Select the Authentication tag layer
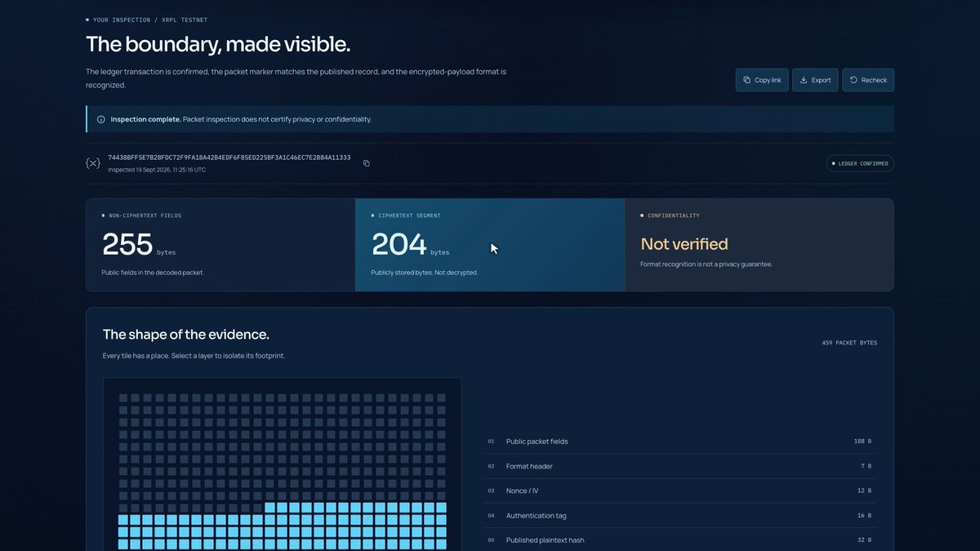This screenshot has width=980, height=551. (x=679, y=516)
